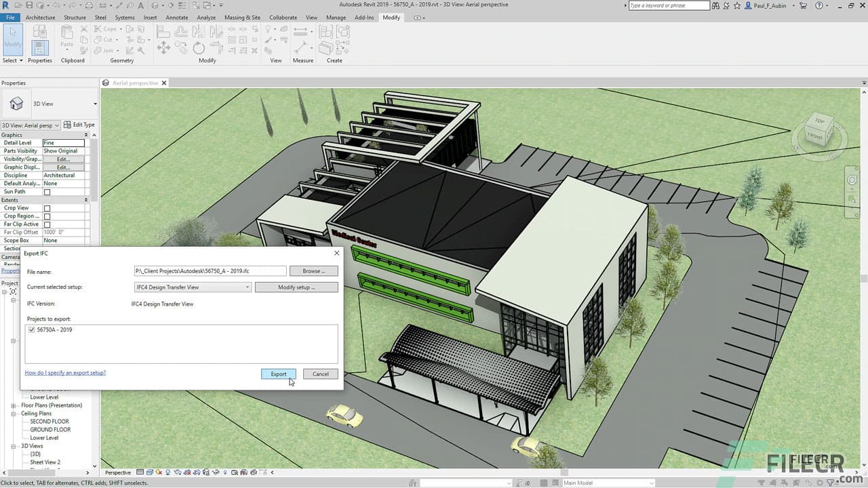Select the Rotate tool
868x488 pixels.
tap(199, 47)
